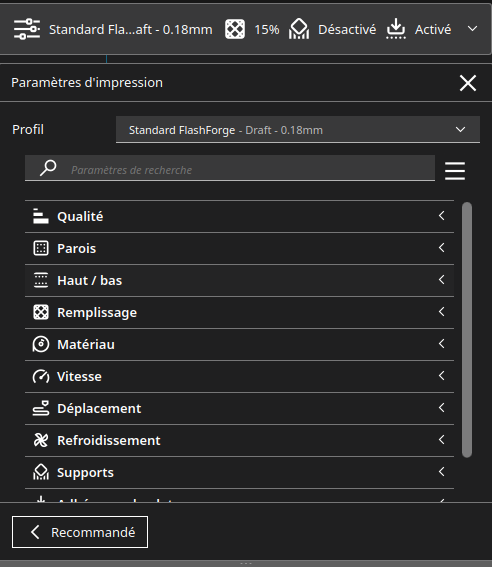Click the Qualité layer-height icon
Image resolution: width=492 pixels, height=567 pixels.
41,216
